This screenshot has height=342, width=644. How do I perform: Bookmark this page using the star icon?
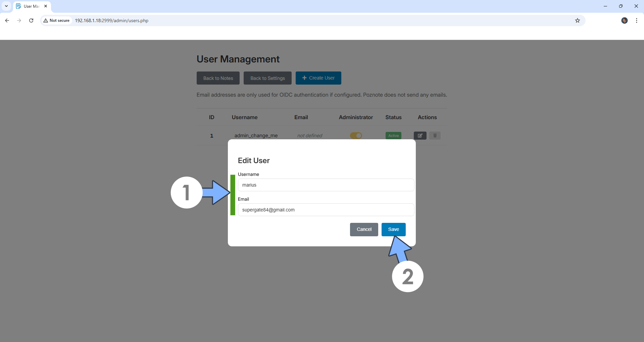pyautogui.click(x=578, y=20)
